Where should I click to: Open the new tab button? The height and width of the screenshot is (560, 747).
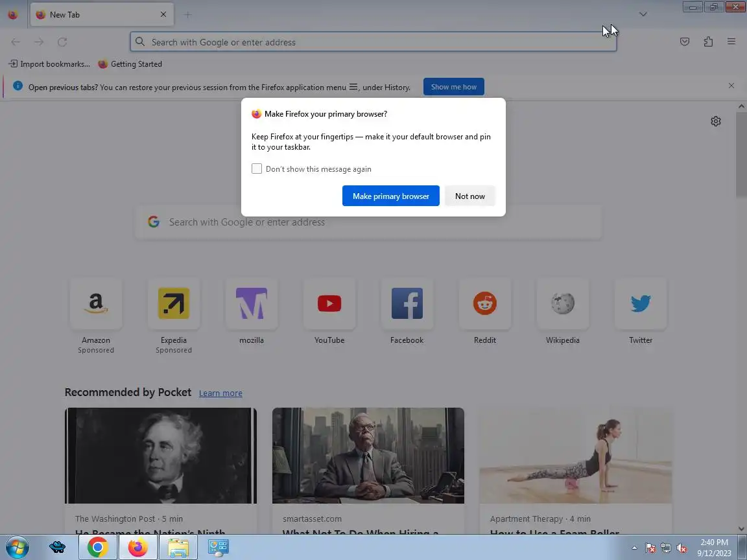point(187,15)
